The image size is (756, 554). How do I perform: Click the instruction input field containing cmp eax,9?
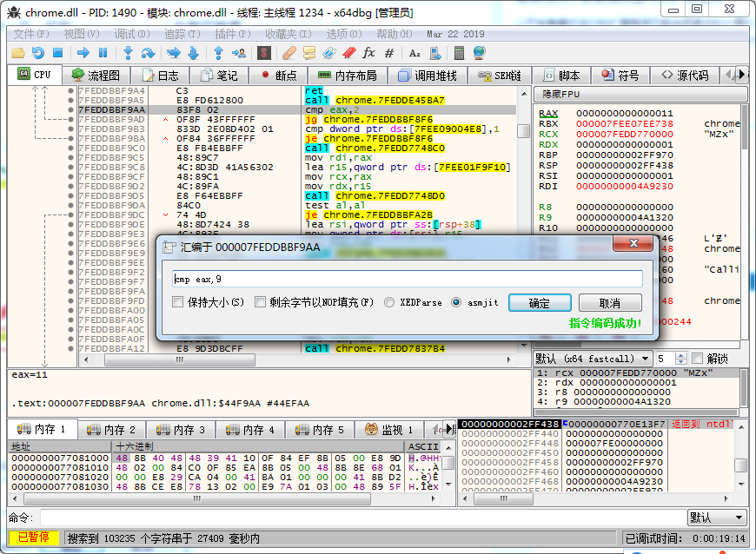(x=408, y=279)
